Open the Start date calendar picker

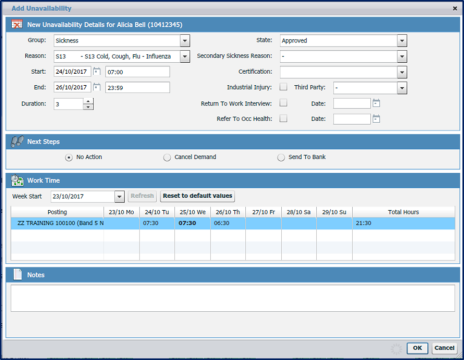pos(97,71)
